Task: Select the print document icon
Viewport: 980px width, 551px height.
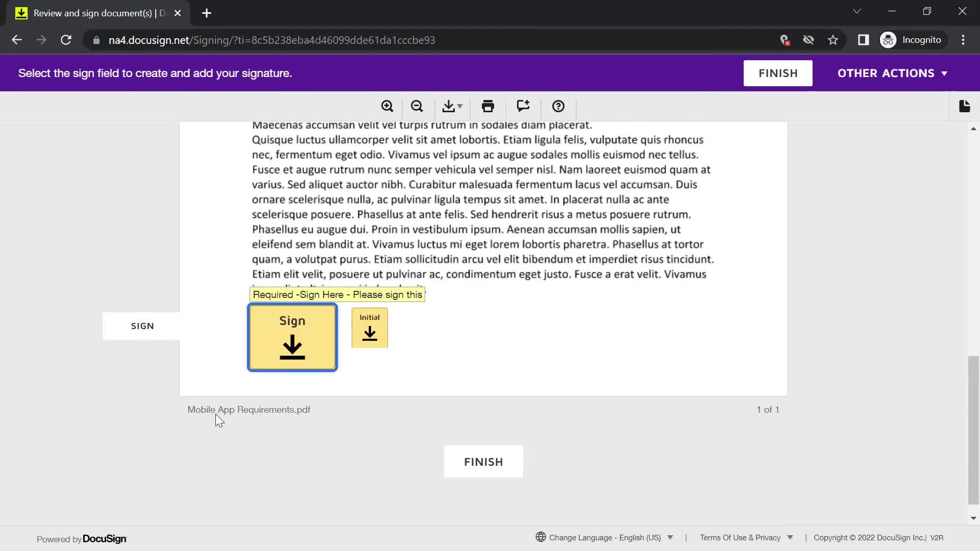Action: click(x=487, y=106)
